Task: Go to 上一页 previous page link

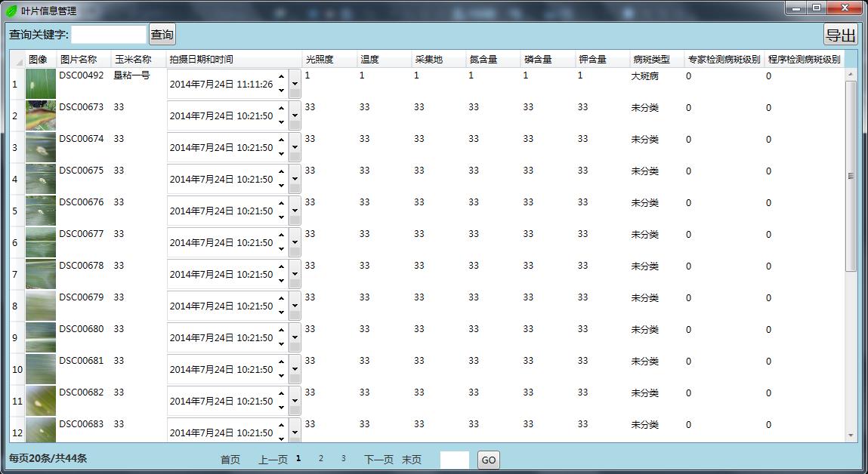Action: click(273, 460)
